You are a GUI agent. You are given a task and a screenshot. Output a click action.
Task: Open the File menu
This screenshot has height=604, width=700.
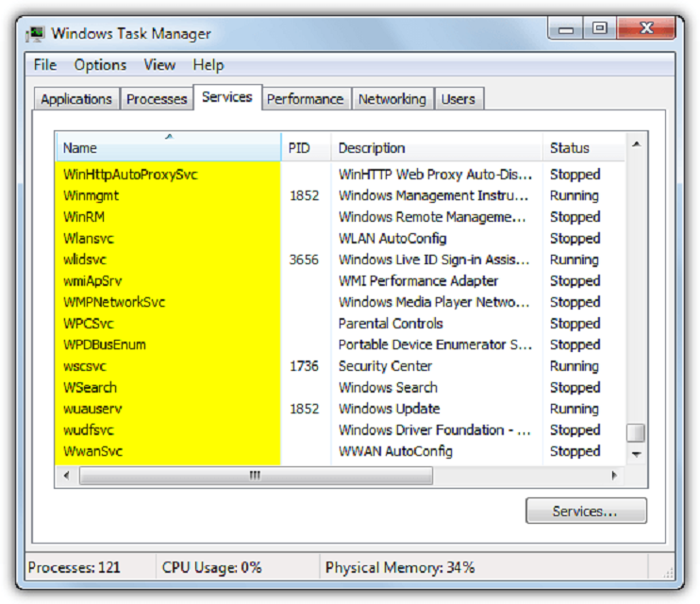point(45,65)
